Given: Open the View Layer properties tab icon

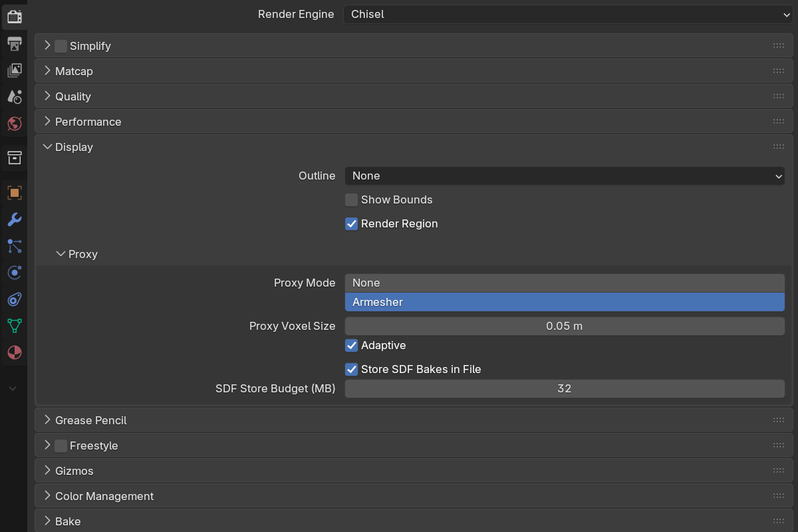Looking at the screenshot, I should pyautogui.click(x=14, y=70).
